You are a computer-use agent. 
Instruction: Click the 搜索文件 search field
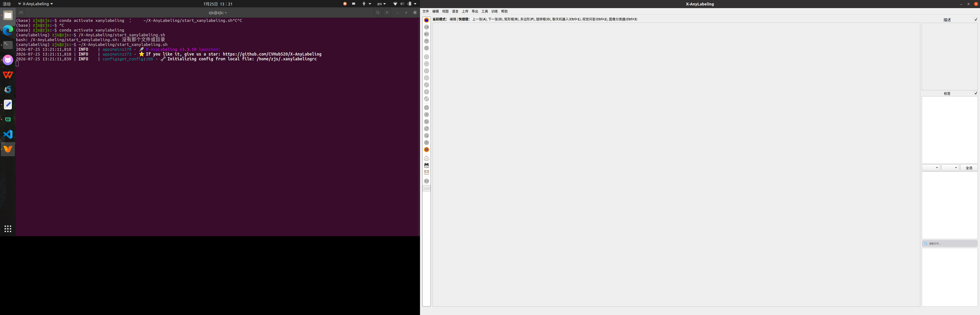tap(950, 243)
